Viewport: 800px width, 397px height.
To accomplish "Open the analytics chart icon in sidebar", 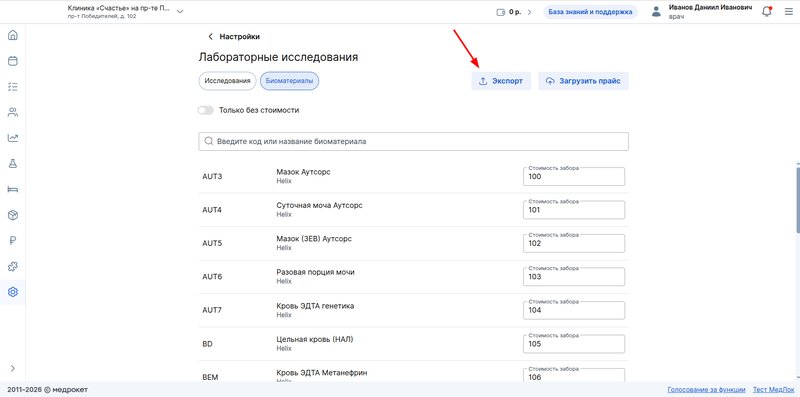I will [13, 138].
